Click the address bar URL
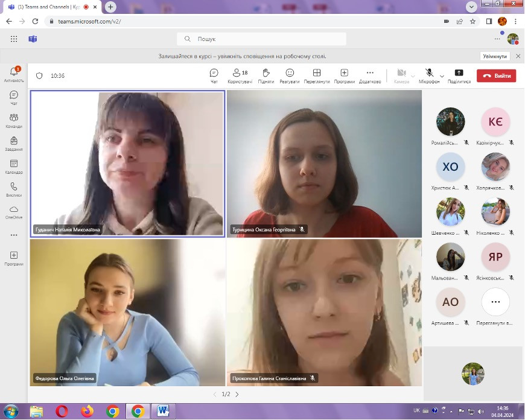Screen dimensions: 525x420 89,22
